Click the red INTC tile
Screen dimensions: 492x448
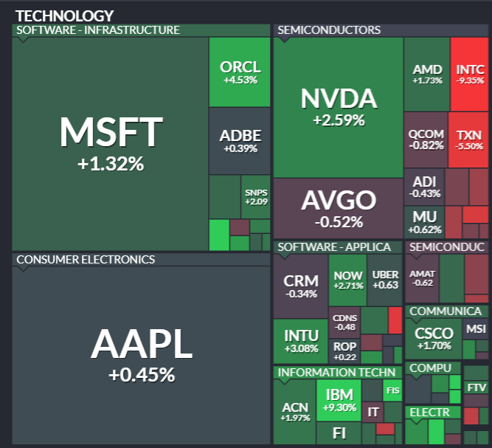click(x=470, y=73)
